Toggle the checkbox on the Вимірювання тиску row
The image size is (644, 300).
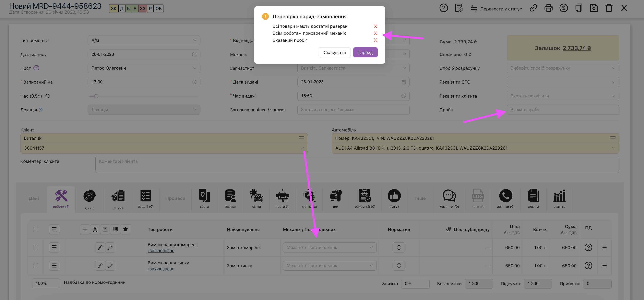coord(36,266)
